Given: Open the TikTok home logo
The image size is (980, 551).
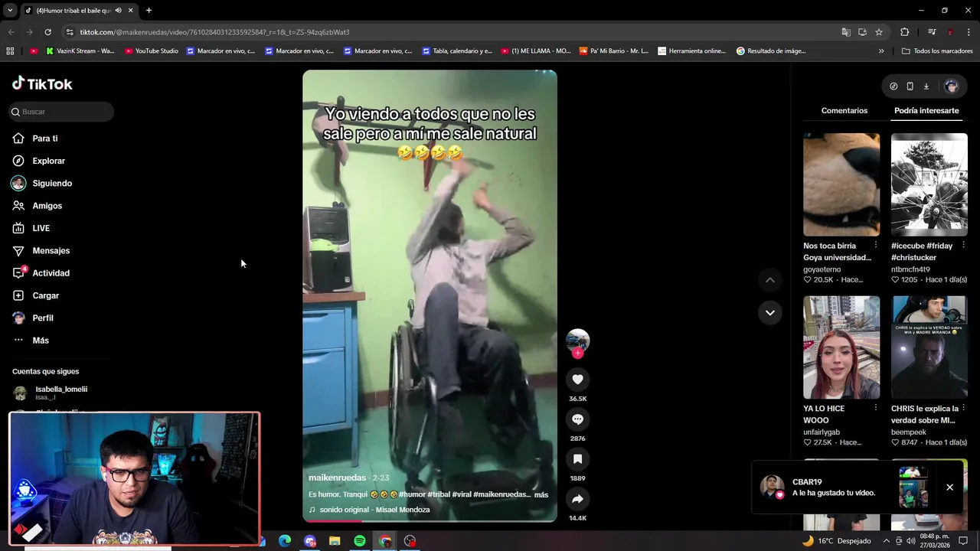Looking at the screenshot, I should coord(42,84).
